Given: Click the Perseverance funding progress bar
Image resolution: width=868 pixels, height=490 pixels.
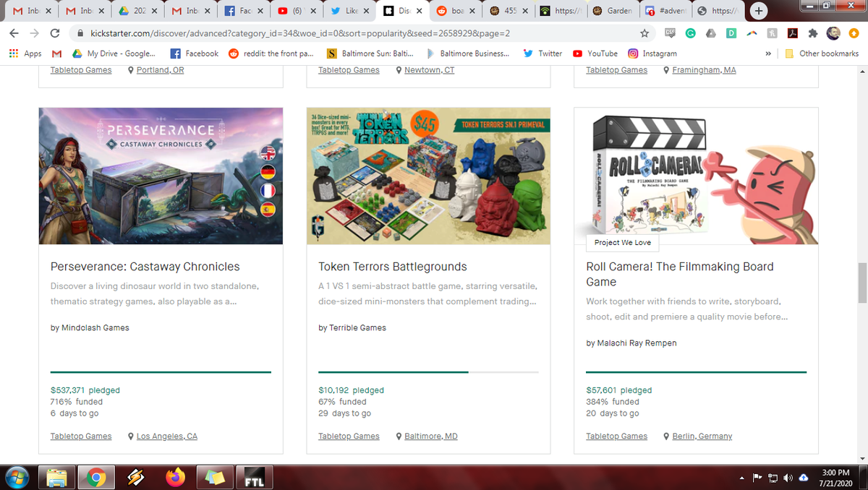Looking at the screenshot, I should [x=161, y=372].
